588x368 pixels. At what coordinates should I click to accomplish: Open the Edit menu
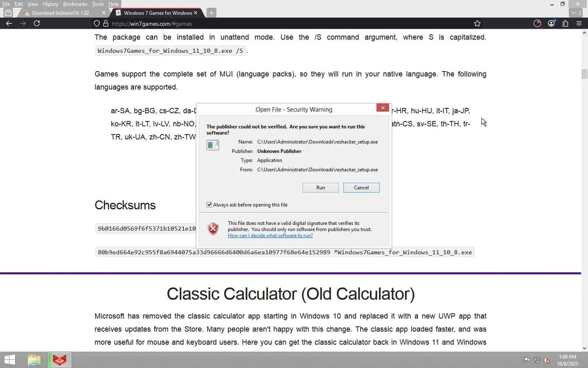pyautogui.click(x=19, y=4)
